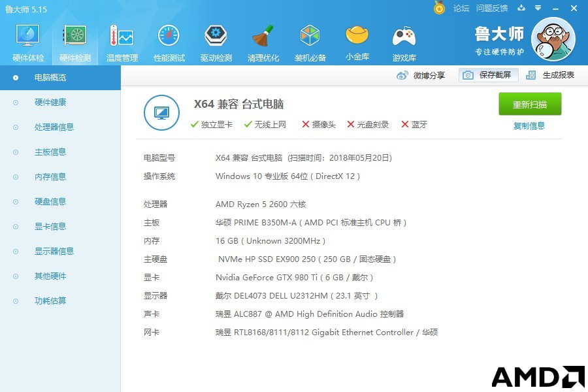Open the title bar dropdown menu arrow
The height and width of the screenshot is (392, 588).
click(538, 8)
